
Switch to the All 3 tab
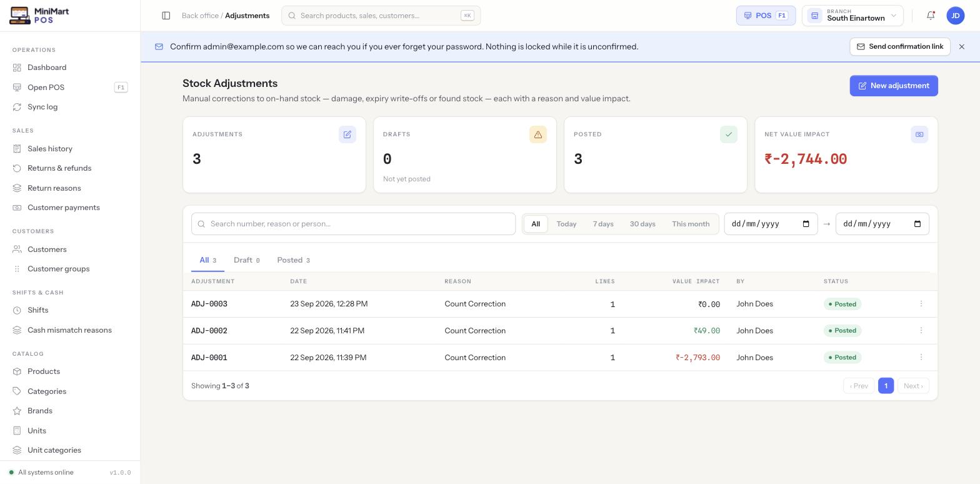pyautogui.click(x=207, y=260)
